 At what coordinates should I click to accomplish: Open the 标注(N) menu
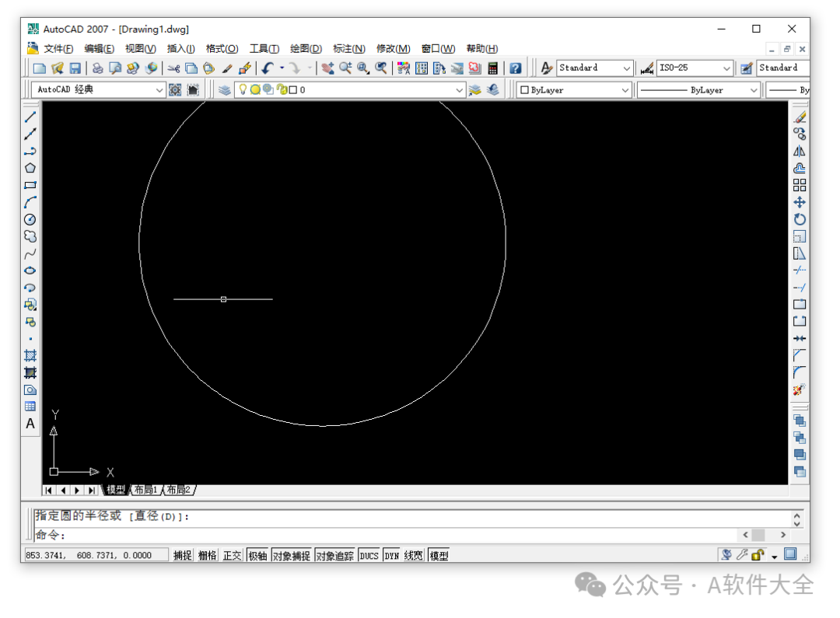(348, 49)
